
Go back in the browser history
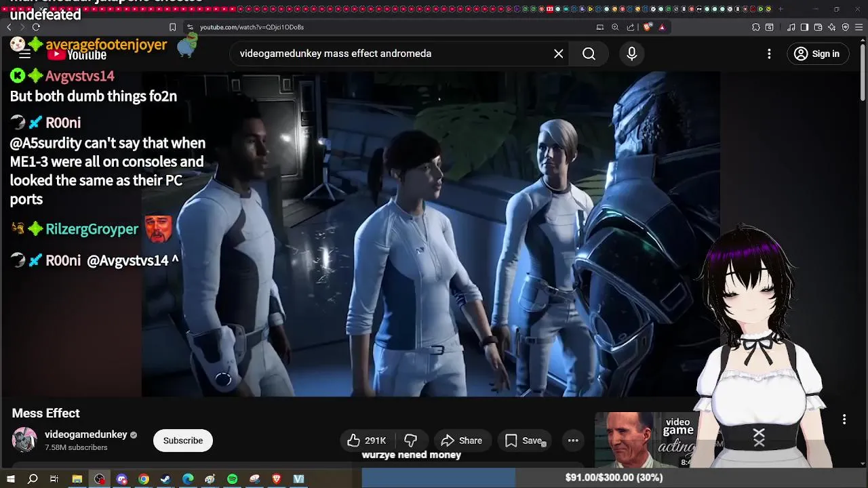click(x=9, y=27)
